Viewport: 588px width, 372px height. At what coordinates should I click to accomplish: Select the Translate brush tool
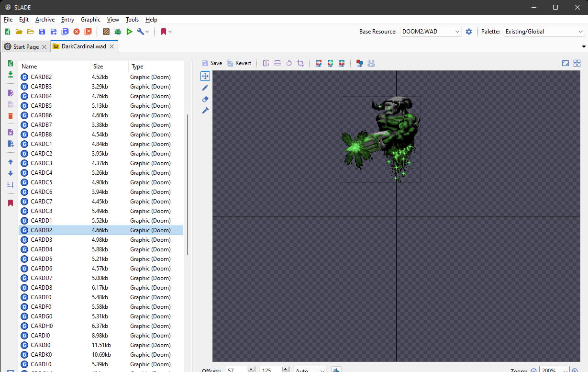click(205, 111)
